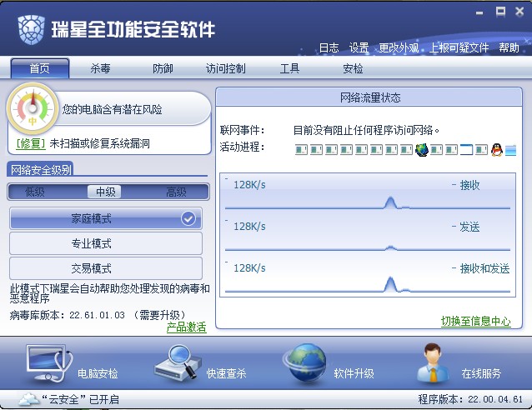Click the last process icon after the penguin
532x410 pixels.
(510, 150)
